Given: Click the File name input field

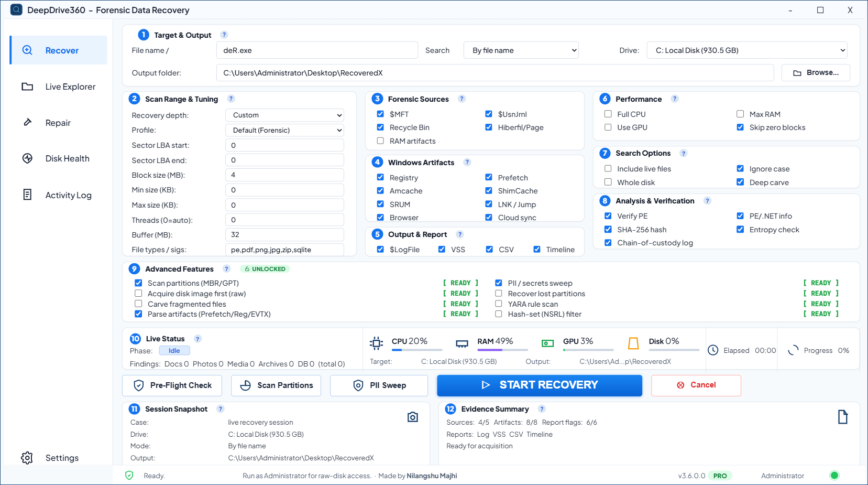Looking at the screenshot, I should (x=317, y=50).
